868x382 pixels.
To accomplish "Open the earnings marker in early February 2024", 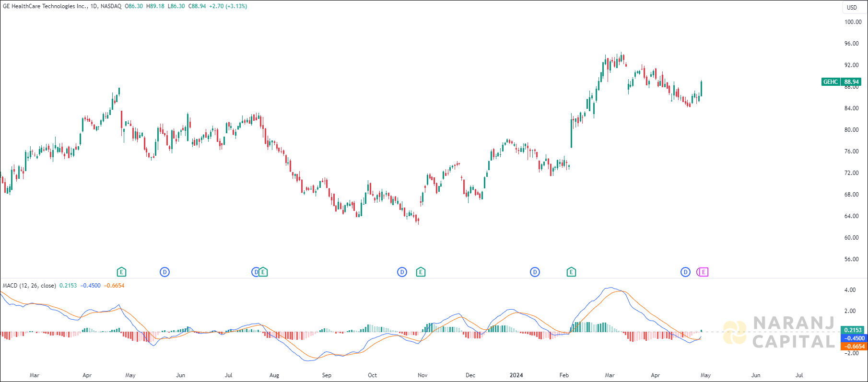I will (x=571, y=272).
